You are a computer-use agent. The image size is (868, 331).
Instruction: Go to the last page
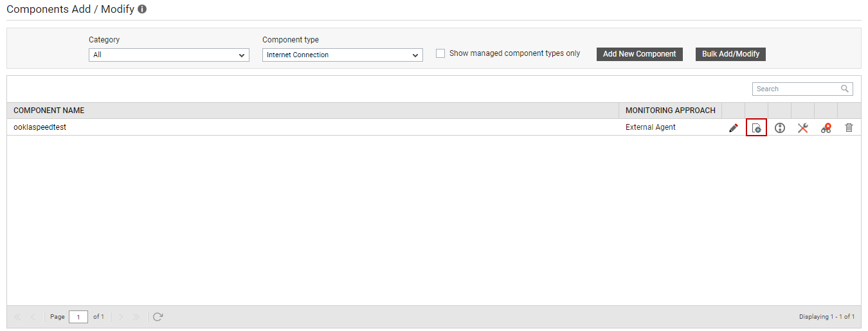(x=136, y=317)
